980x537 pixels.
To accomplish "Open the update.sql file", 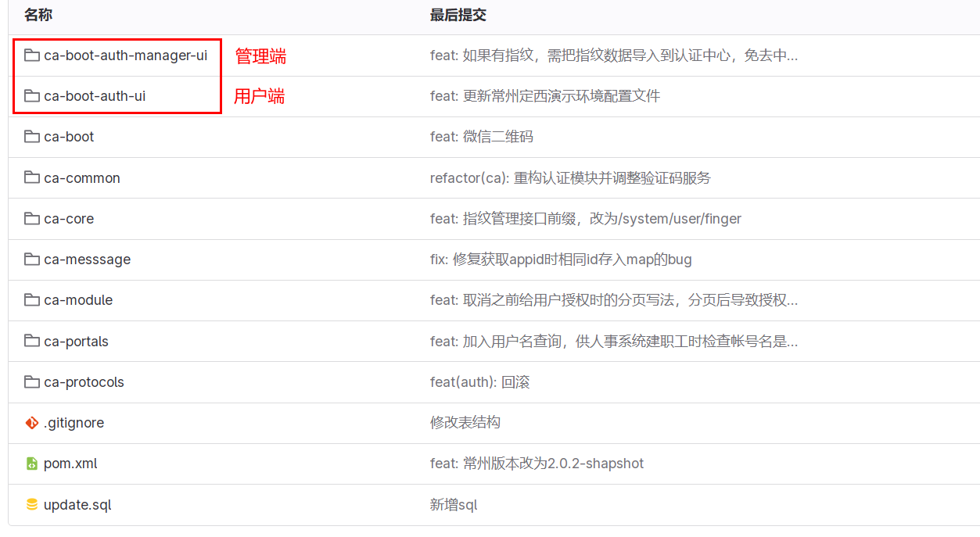I will (77, 505).
